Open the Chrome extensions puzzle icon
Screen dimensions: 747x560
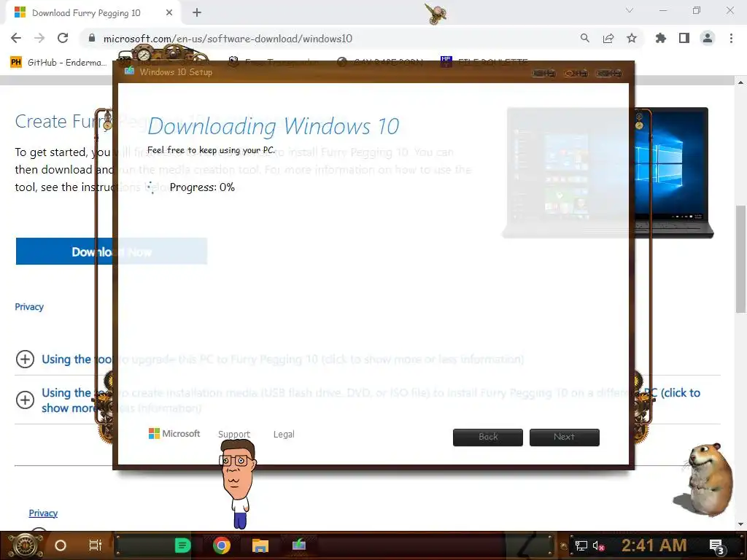tap(661, 38)
